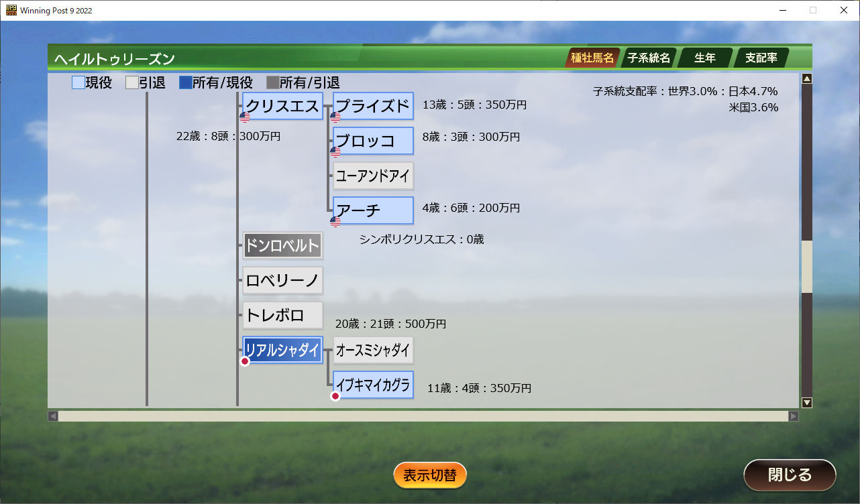Click the US flag under ブロッコ
This screenshot has width=860, height=504.
[x=335, y=152]
